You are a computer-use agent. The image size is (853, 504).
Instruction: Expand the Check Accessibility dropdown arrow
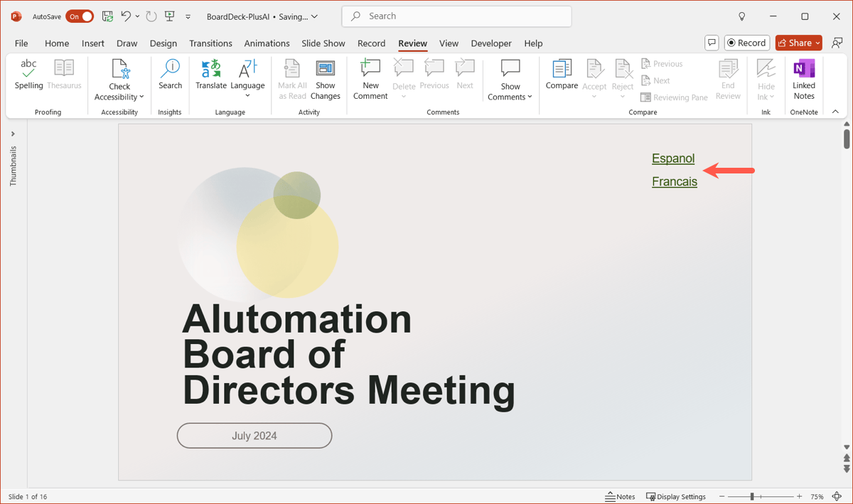(141, 97)
